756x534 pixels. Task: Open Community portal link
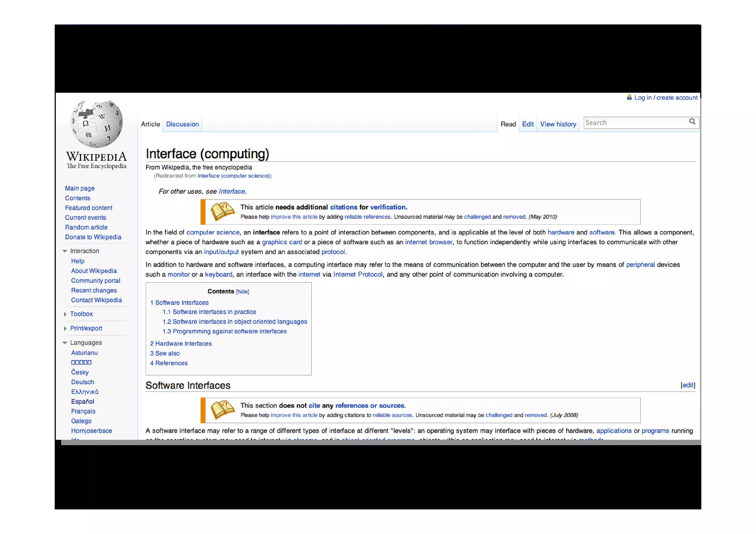pos(96,280)
